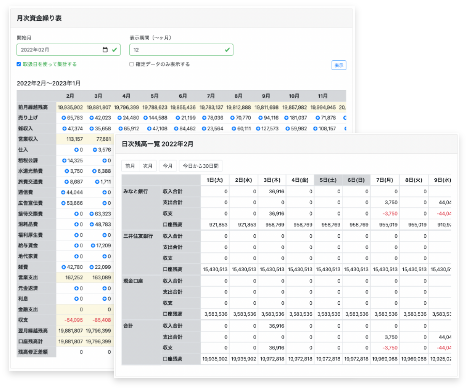Click the 収支 row label in monthly table
This screenshot has height=390, width=468.
coord(23,320)
